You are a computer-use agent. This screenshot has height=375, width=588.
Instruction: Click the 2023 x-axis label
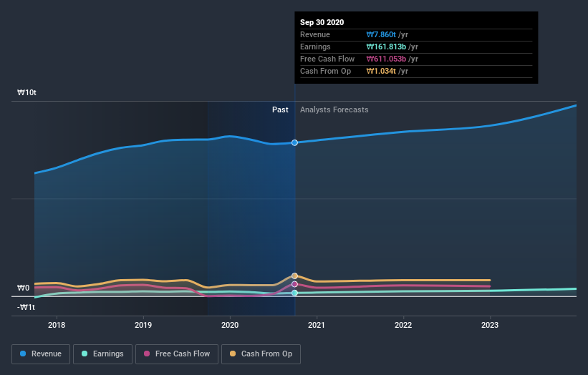click(490, 325)
